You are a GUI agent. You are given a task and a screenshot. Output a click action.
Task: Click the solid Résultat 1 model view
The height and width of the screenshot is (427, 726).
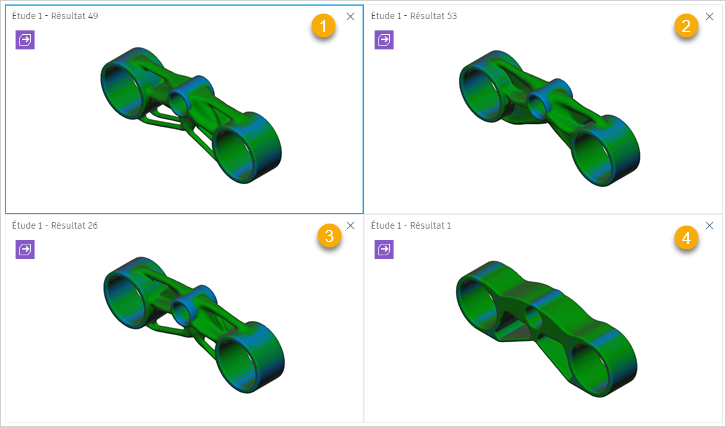click(547, 329)
